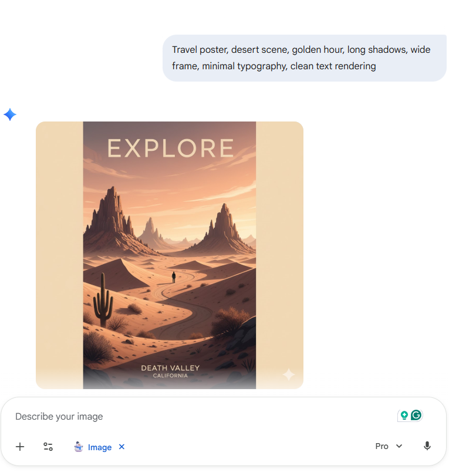The height and width of the screenshot is (476, 449).
Task: Remove the Image tool with X
Action: click(x=121, y=447)
